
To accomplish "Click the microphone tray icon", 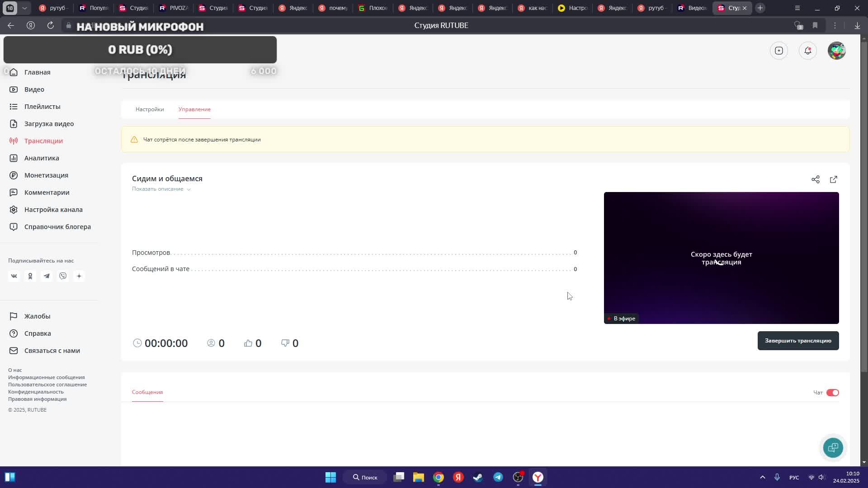I will pyautogui.click(x=777, y=477).
